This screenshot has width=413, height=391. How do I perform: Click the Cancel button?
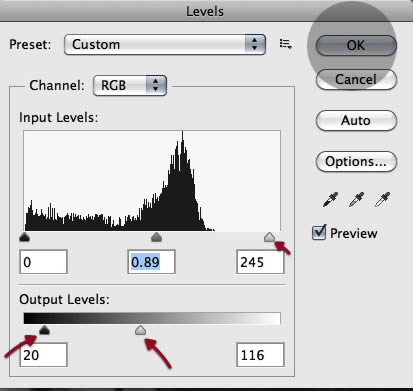pos(356,79)
